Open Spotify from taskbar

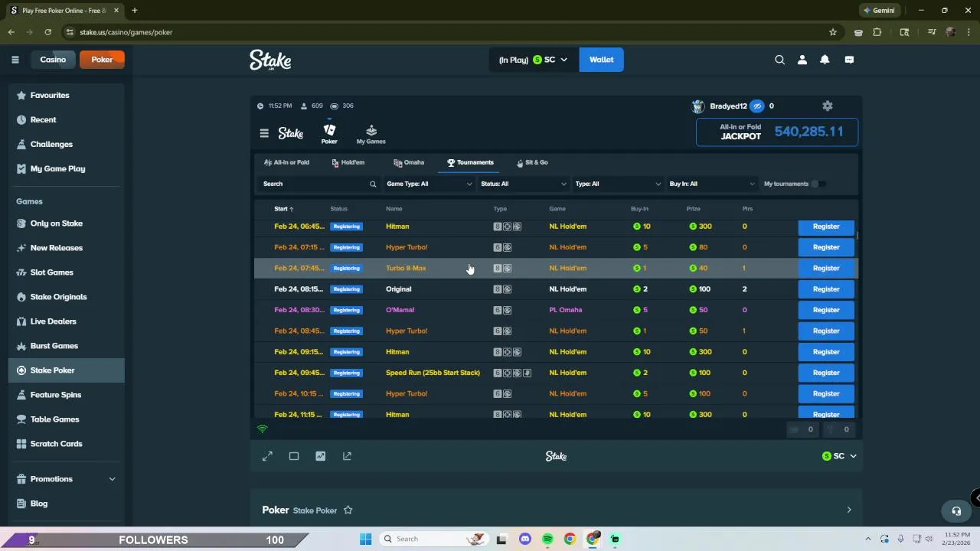pos(547,539)
